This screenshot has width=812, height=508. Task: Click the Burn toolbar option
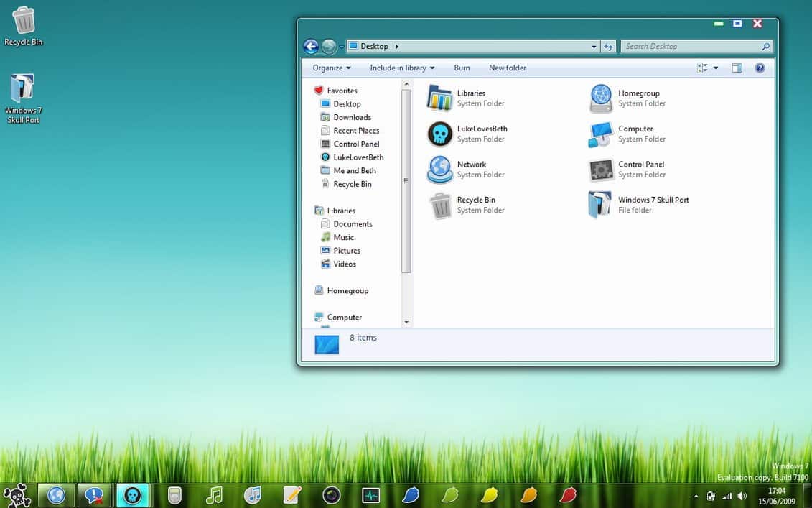462,67
